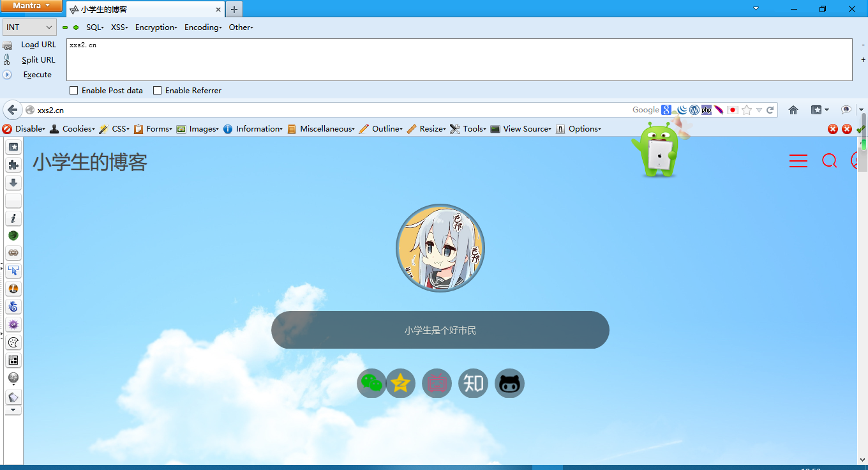Click the PHP icon in address bar
The width and height of the screenshot is (868, 470).
tap(707, 110)
